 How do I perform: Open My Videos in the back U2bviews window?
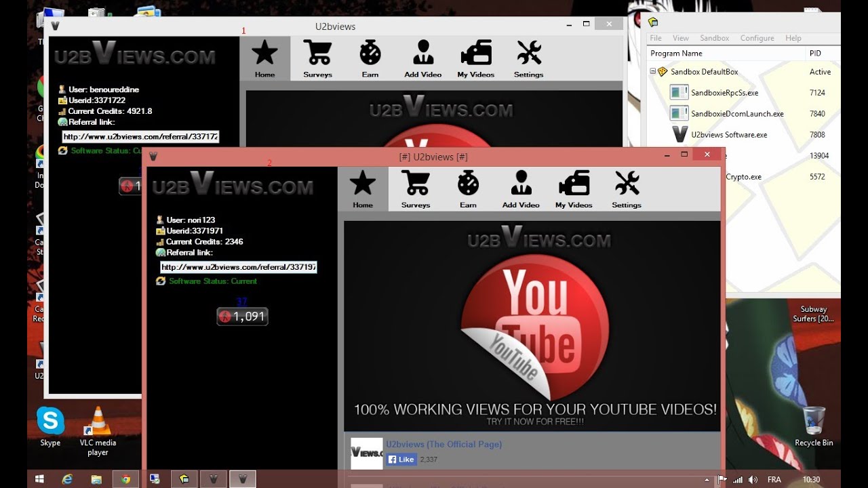pos(476,59)
